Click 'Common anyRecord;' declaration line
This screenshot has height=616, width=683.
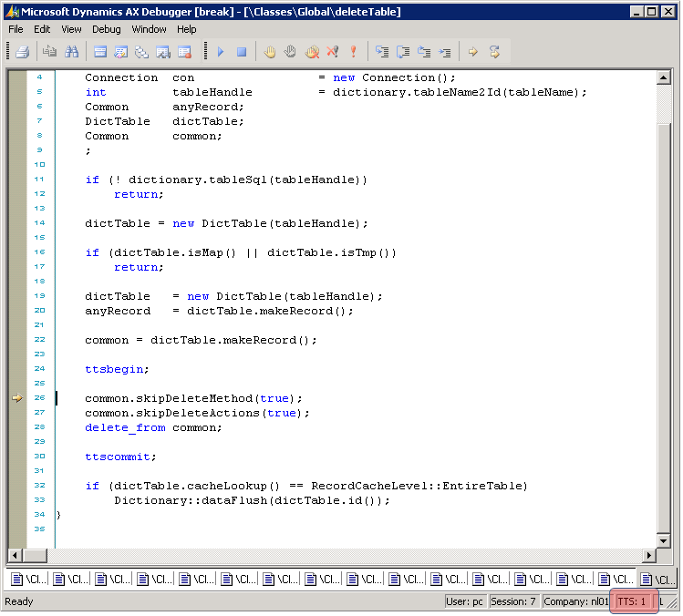(164, 107)
